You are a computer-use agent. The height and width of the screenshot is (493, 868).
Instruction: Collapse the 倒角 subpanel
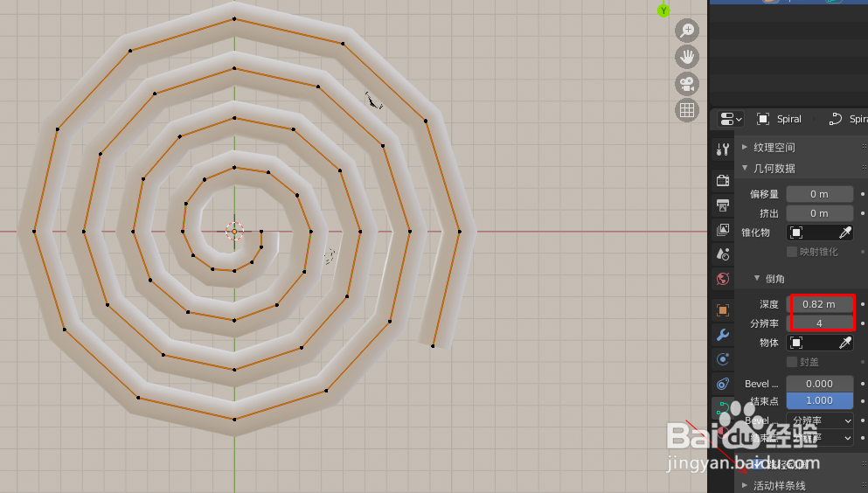coord(757,278)
